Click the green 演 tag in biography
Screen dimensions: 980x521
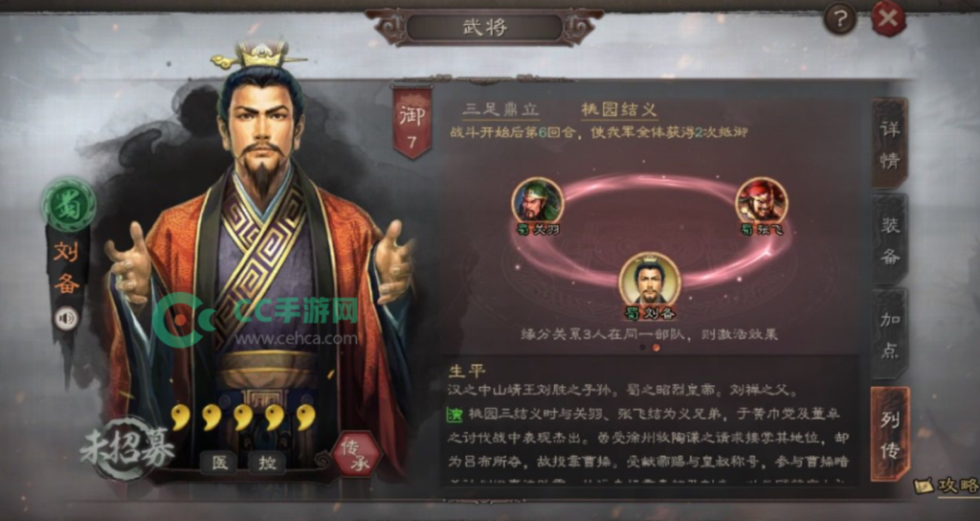pyautogui.click(x=455, y=414)
